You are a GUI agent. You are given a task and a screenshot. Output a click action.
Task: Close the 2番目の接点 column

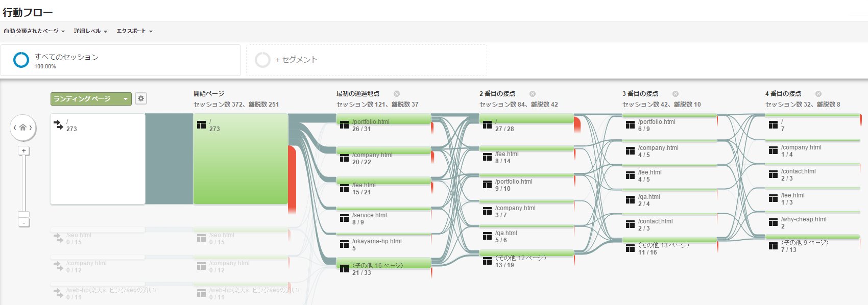pyautogui.click(x=533, y=94)
